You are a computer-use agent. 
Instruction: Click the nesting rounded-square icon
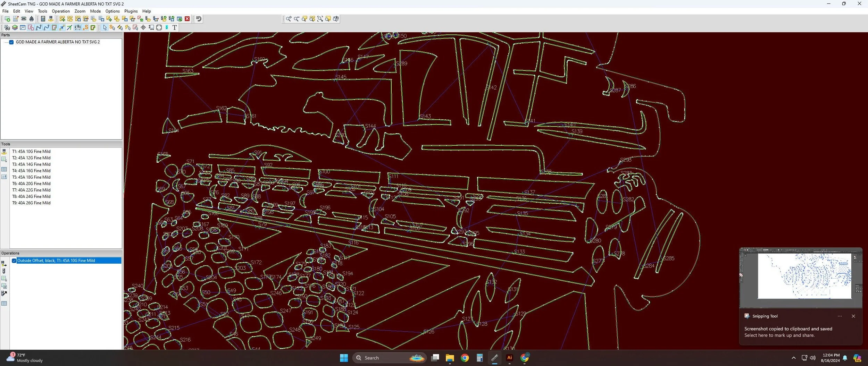click(159, 27)
